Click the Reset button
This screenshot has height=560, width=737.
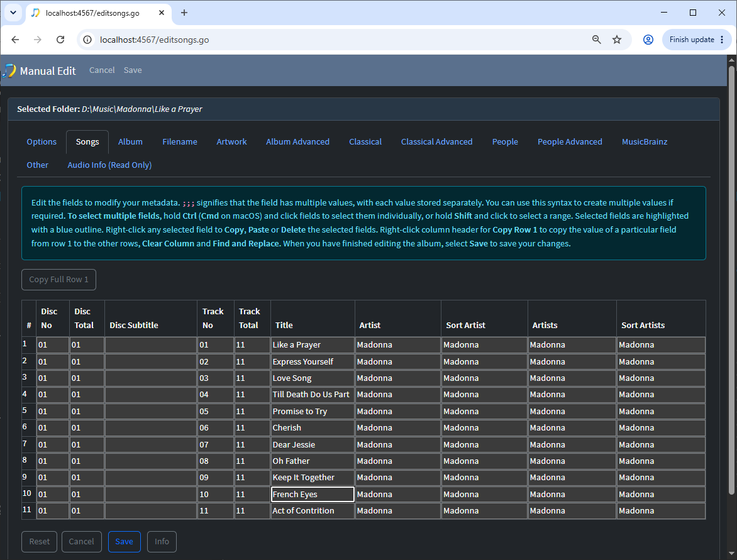pyautogui.click(x=40, y=542)
